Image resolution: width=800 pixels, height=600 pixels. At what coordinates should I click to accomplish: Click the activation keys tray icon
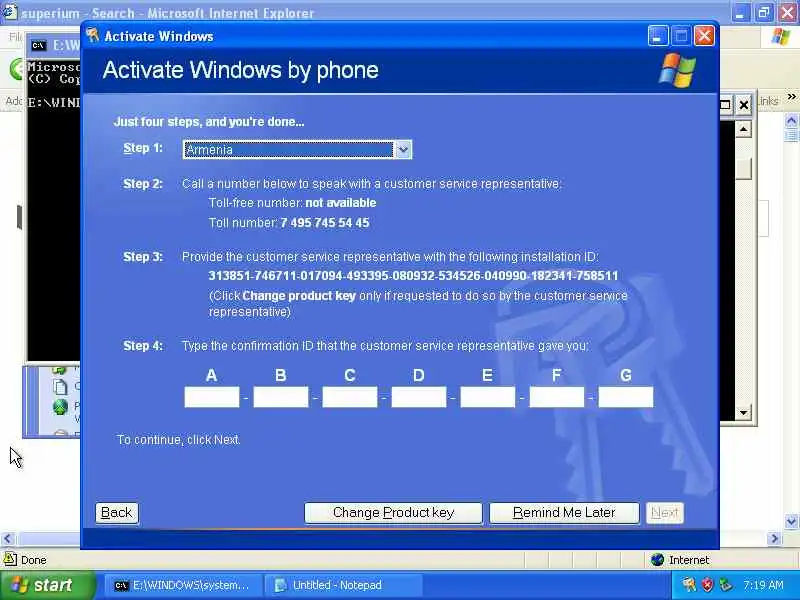[688, 585]
